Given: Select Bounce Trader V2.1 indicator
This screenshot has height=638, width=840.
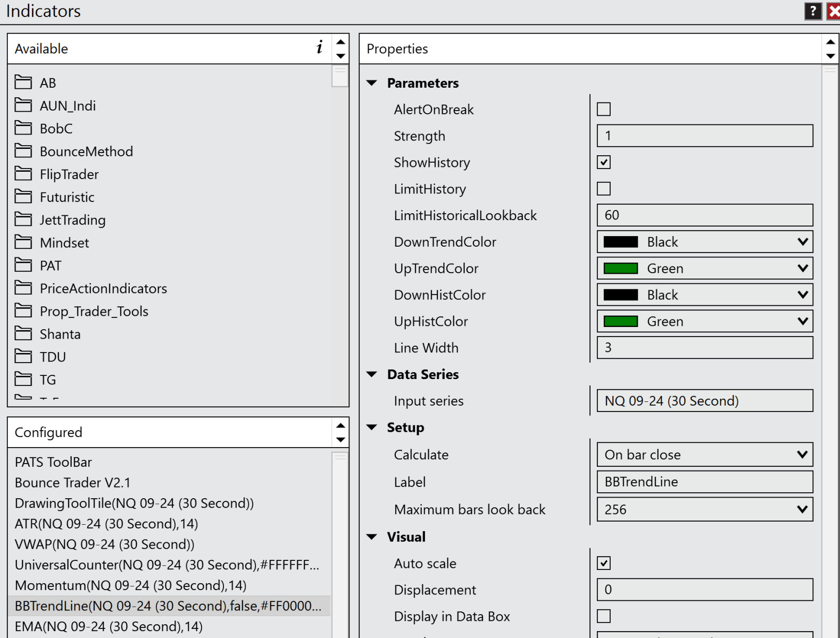Looking at the screenshot, I should pos(169,483).
